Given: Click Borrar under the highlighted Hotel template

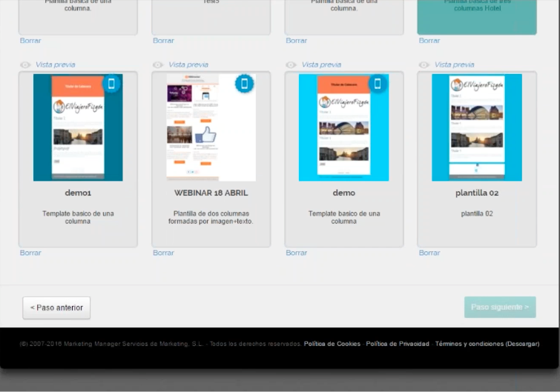Looking at the screenshot, I should click(x=429, y=40).
